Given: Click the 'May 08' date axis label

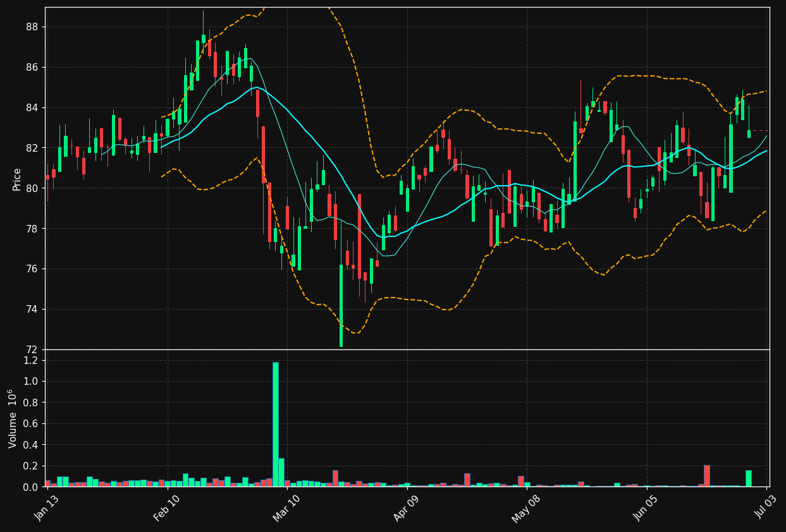Looking at the screenshot, I should tap(526, 508).
